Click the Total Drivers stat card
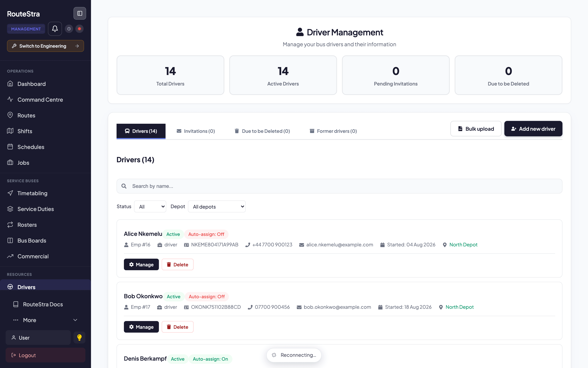The image size is (588, 368). pos(170,75)
